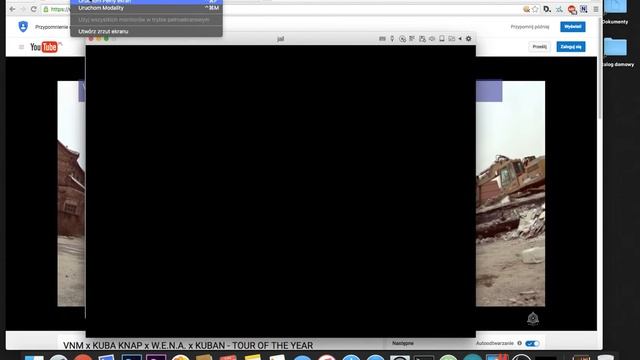Screen dimensions: 640x360
Task: Click the info icon beside Autoodtwarzanie
Action: coord(520,343)
